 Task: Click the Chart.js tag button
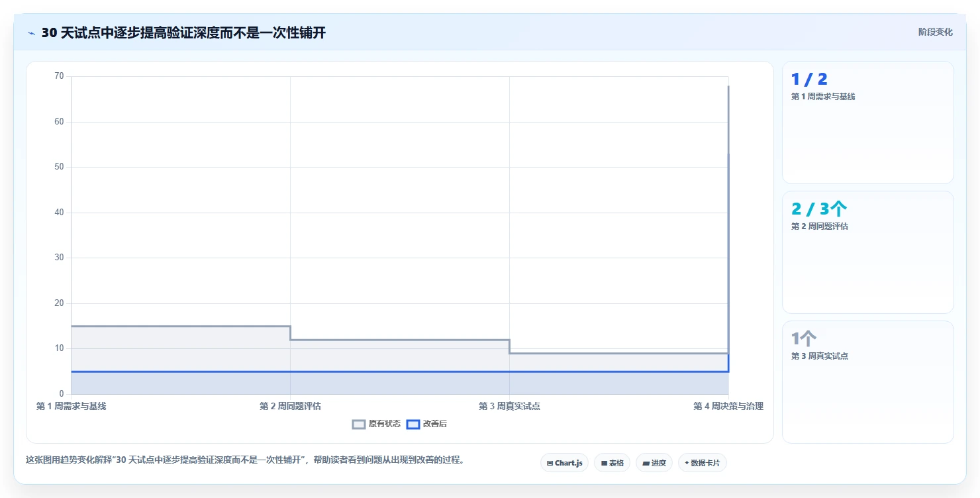pyautogui.click(x=564, y=463)
